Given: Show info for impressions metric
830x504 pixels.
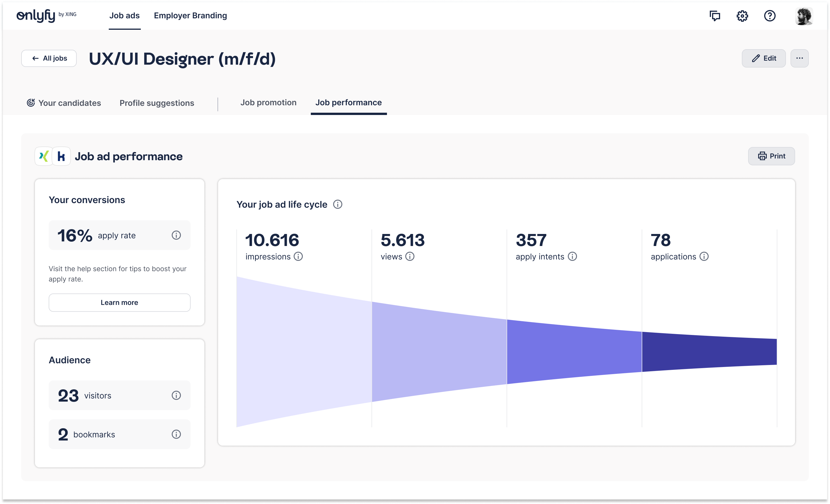Looking at the screenshot, I should [298, 257].
